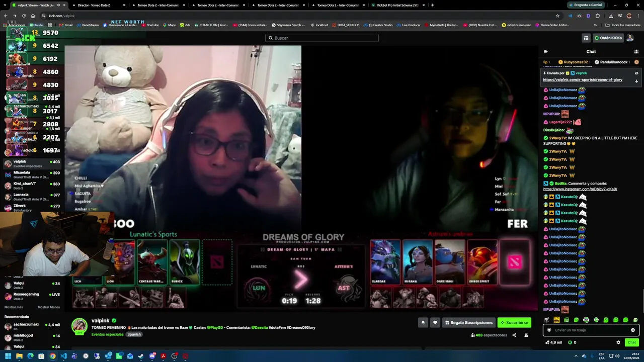
Task: Open the extensions puzzle icon
Action: (597, 16)
